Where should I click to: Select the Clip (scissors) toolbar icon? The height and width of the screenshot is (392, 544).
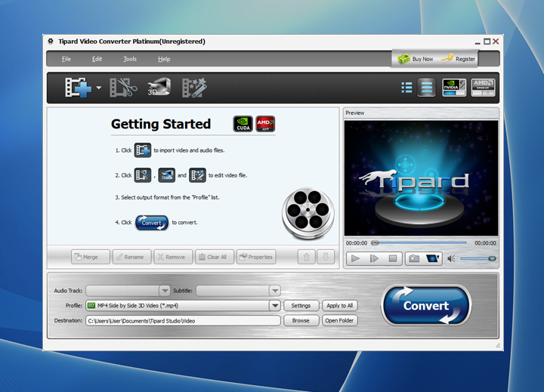coord(123,88)
